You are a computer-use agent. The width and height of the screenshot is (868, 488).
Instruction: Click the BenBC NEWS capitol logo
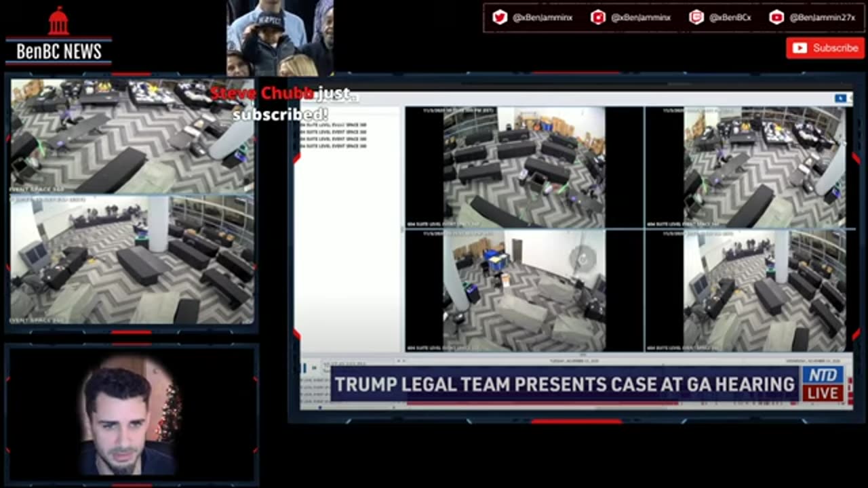point(58,21)
